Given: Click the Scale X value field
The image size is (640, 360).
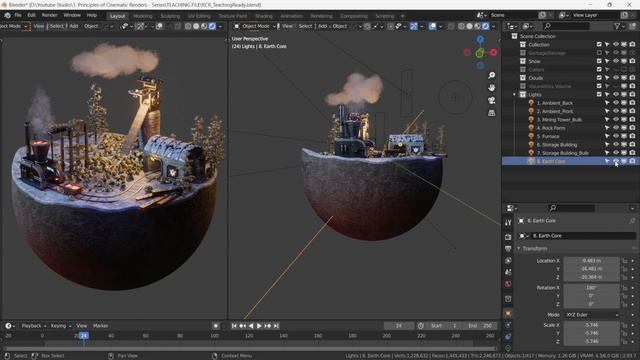Looking at the screenshot, I should pos(591,325).
